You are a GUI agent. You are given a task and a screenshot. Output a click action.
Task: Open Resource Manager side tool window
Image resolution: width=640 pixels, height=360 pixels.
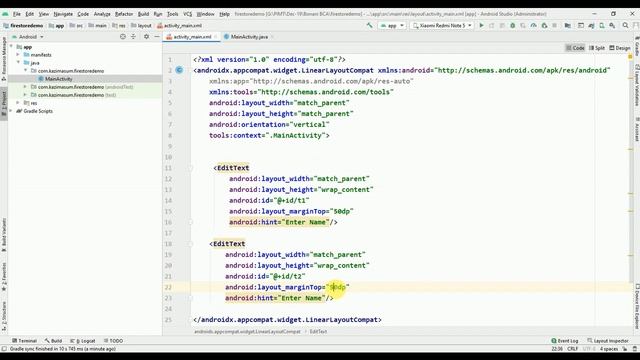click(4, 58)
